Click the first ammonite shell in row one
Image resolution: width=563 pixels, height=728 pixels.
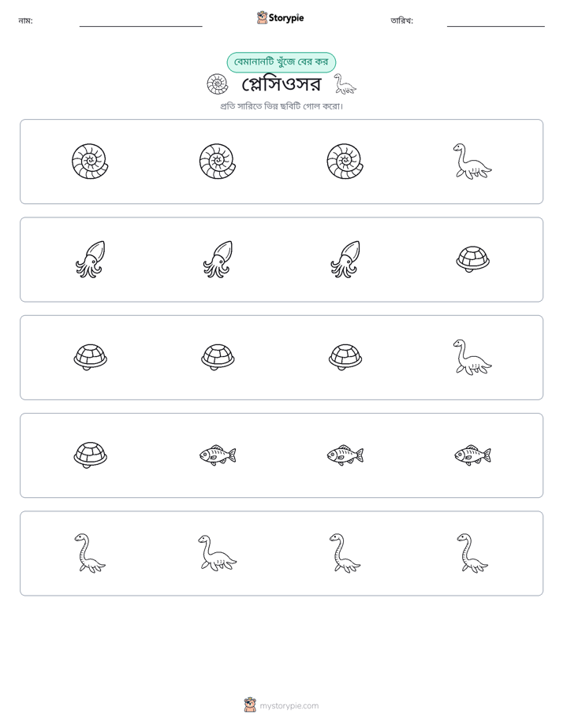coord(90,161)
